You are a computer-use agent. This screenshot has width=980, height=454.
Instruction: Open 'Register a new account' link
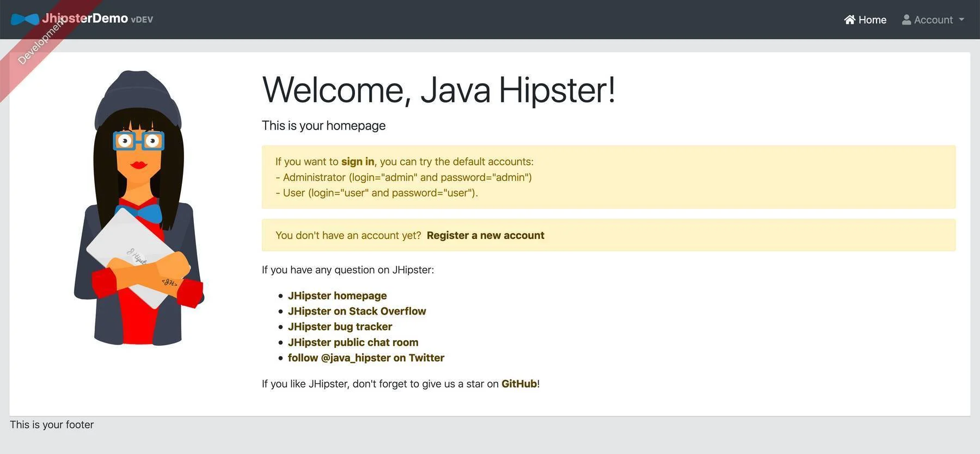[486, 235]
